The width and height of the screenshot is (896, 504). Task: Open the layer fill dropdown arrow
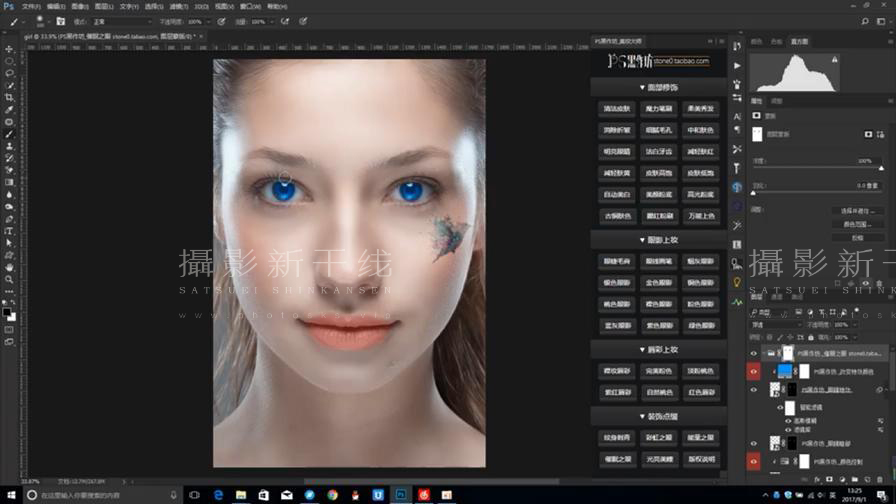(855, 338)
